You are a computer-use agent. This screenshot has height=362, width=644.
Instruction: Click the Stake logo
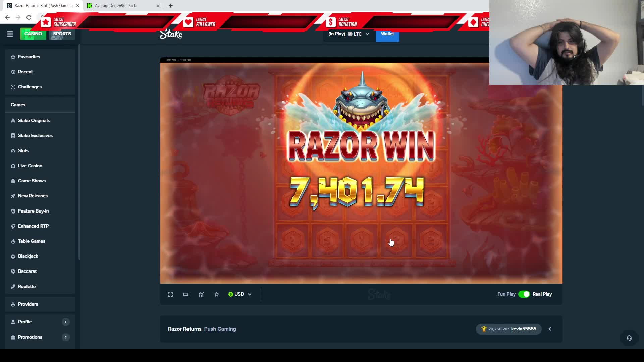(171, 34)
